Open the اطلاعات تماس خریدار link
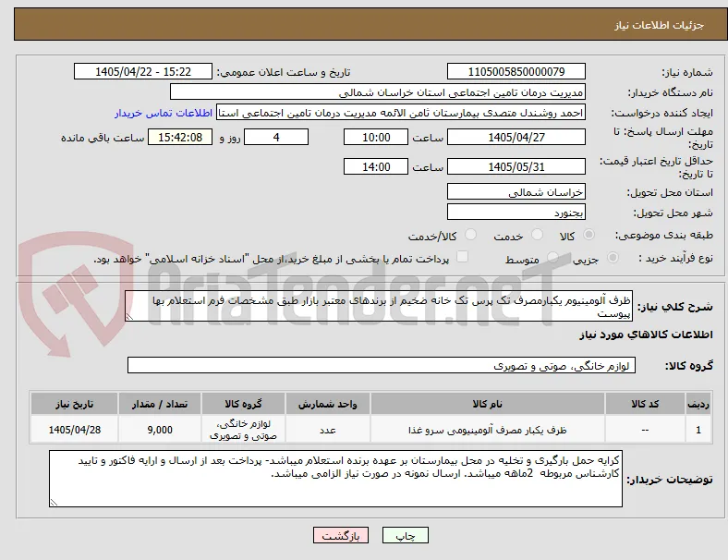This screenshot has width=728, height=560. tap(164, 113)
